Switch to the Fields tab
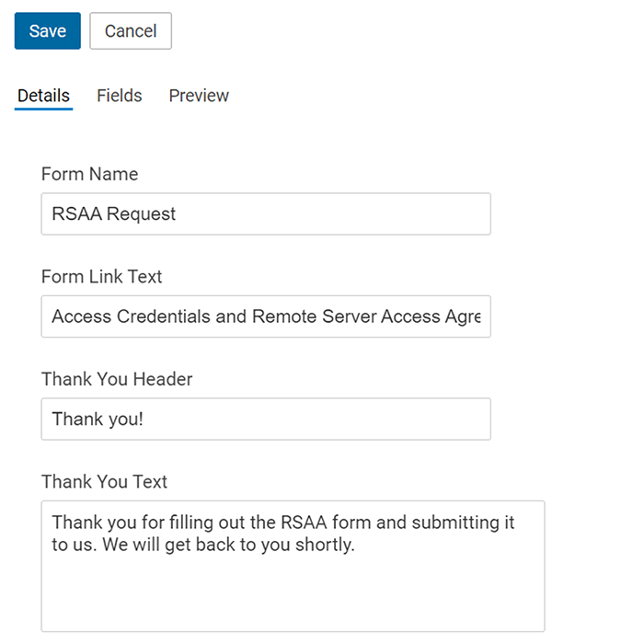The image size is (644, 644). coord(119,96)
